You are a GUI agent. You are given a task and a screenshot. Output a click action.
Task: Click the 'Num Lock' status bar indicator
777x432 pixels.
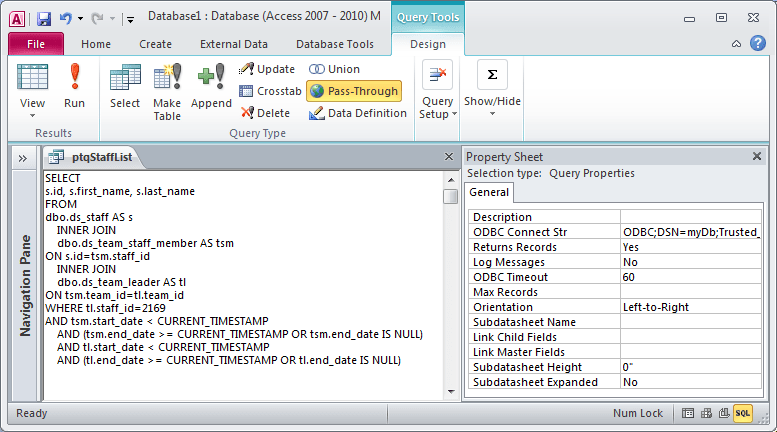638,413
